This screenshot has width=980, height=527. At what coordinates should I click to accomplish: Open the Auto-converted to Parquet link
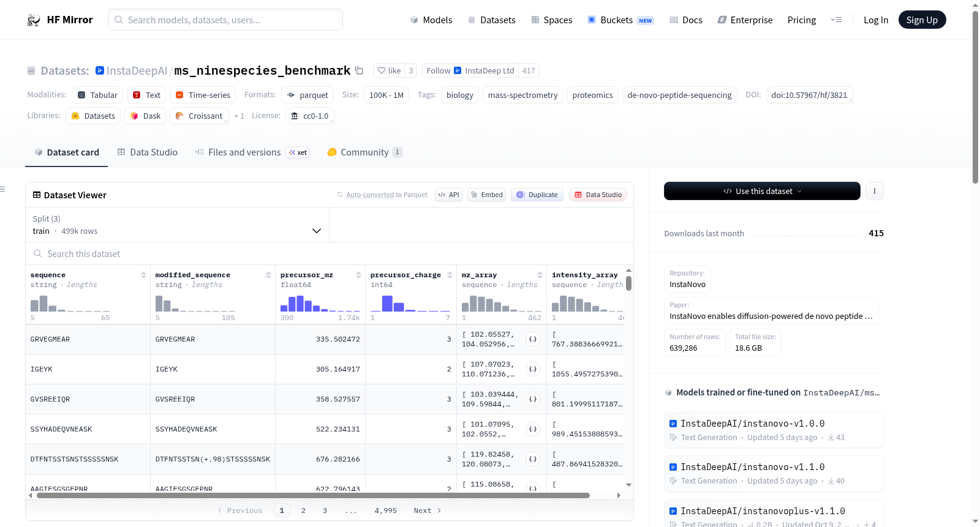[370, 195]
